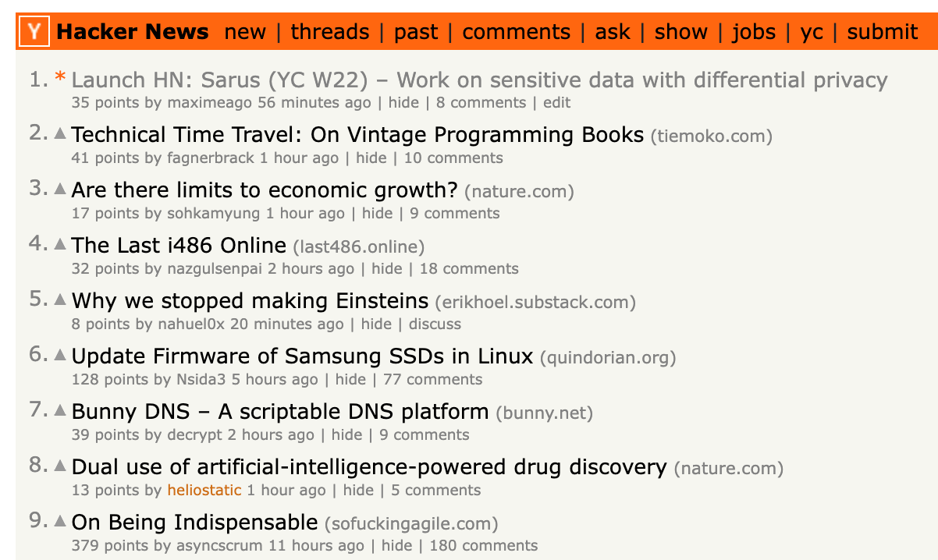
Task: Click 'edit' on the Sarus post
Action: 556,103
